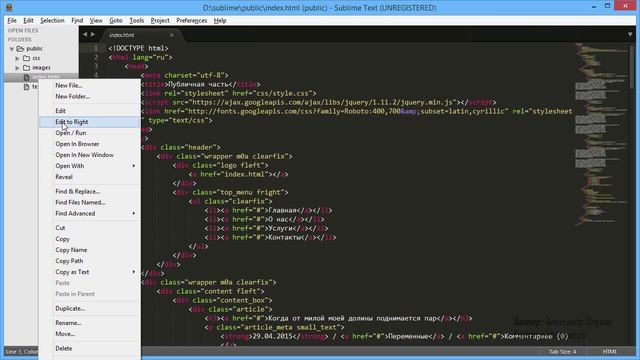Viewport: 640px width, 360px height.
Task: Open Tab Size: 4 setting in status bar
Action: (x=562, y=351)
